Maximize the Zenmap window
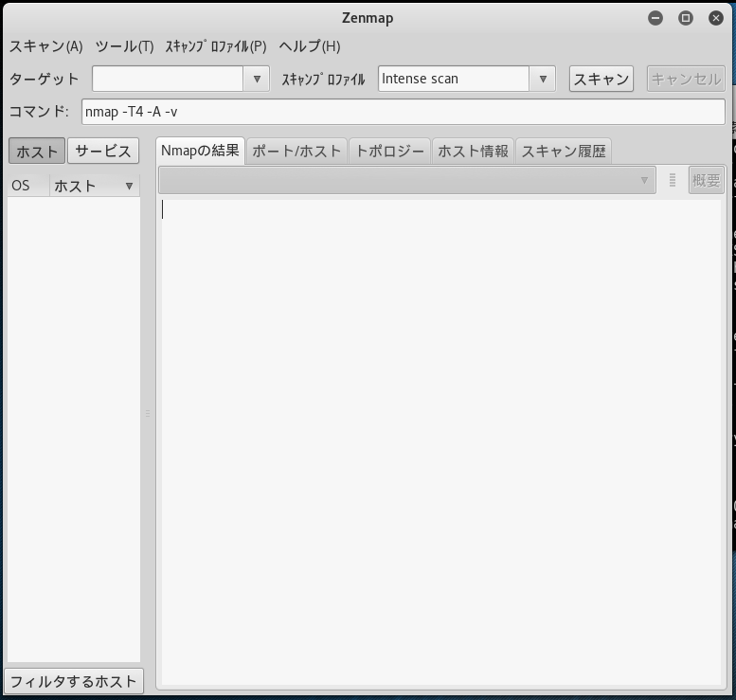736x700 pixels. [x=685, y=18]
